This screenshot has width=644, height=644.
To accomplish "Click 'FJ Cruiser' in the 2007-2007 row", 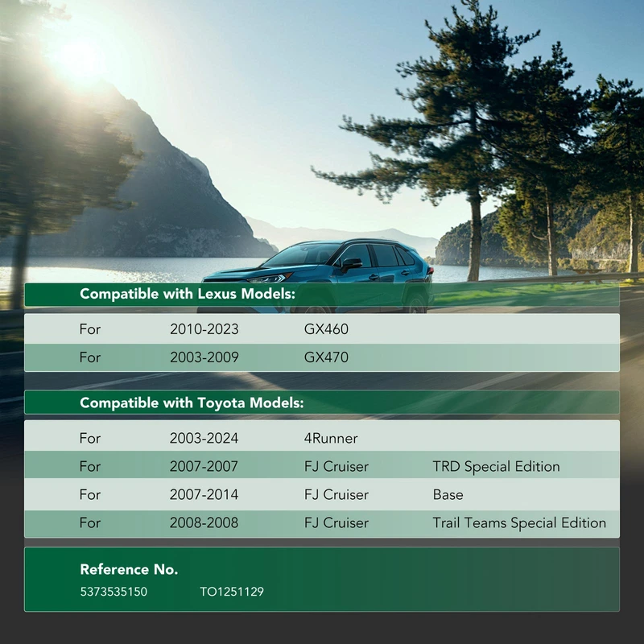I will [x=336, y=467].
